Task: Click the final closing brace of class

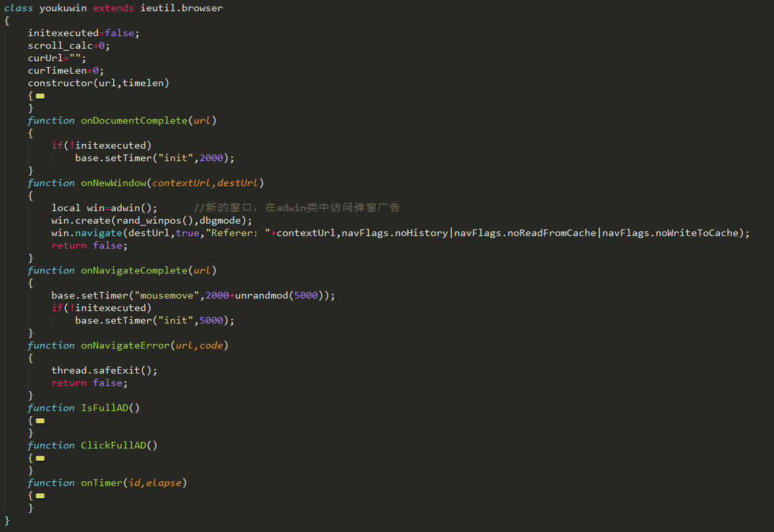Action: click(7, 520)
